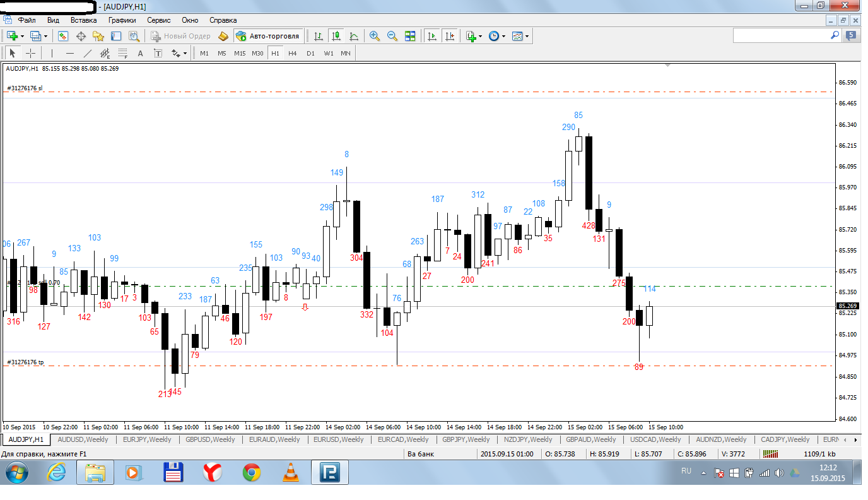The image size is (868, 500).
Task: Select the Fibonacci Retracement tool
Action: click(123, 53)
